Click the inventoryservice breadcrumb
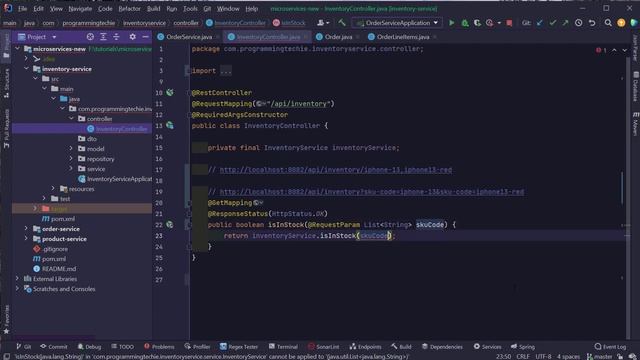Screen dimensions: 640x360 click(144, 23)
